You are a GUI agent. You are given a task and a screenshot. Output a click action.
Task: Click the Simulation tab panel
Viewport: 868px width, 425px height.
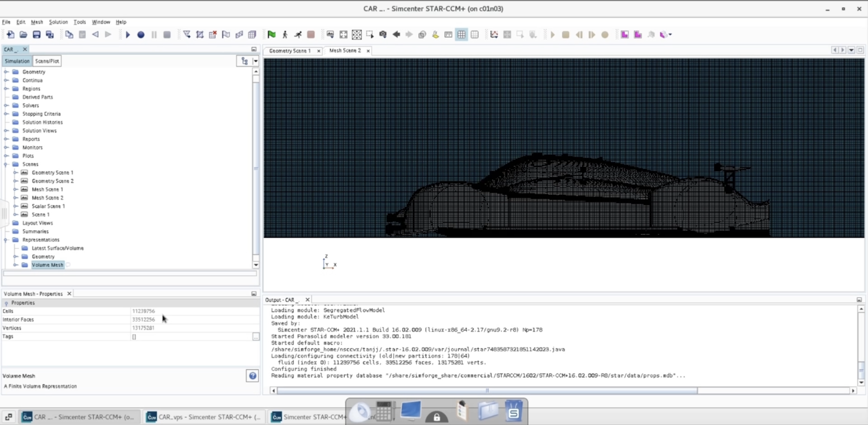tap(17, 61)
